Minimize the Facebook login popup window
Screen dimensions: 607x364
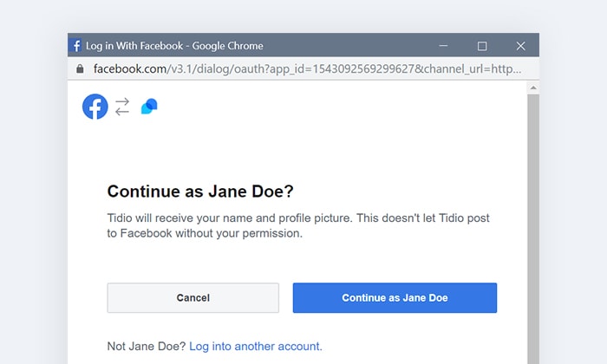443,46
